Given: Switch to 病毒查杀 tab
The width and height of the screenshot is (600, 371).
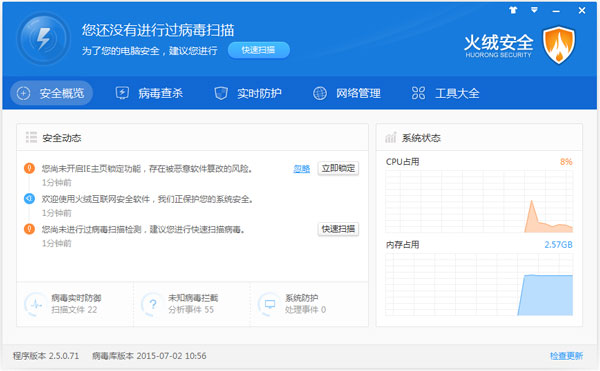Looking at the screenshot, I should tap(150, 93).
